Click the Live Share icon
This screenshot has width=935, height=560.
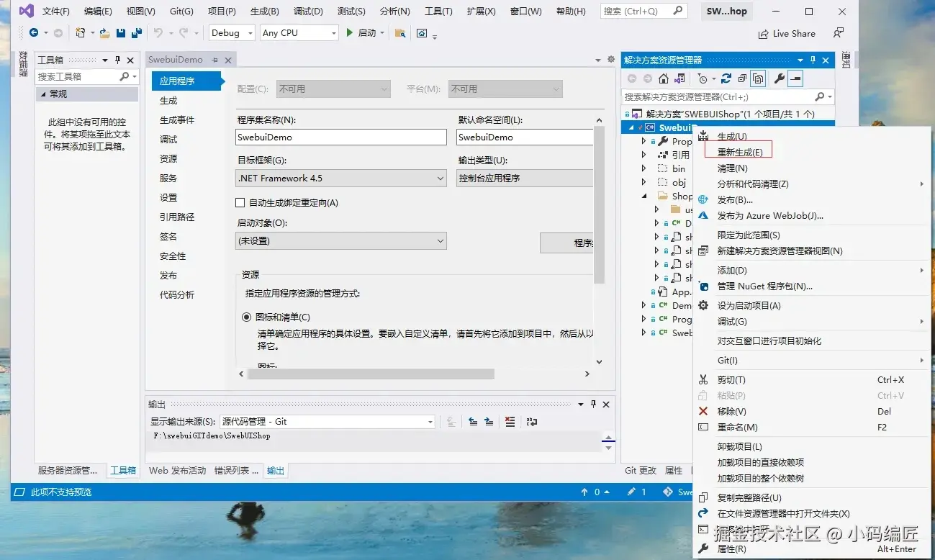763,34
